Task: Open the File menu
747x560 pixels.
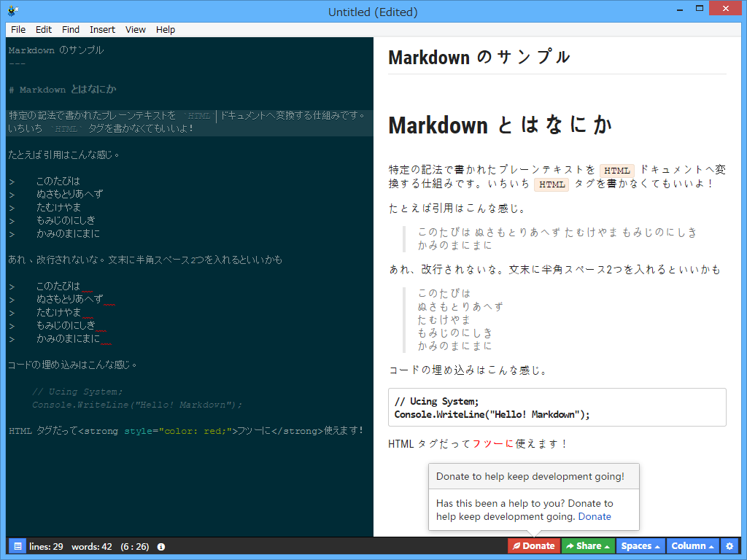Action: point(18,29)
